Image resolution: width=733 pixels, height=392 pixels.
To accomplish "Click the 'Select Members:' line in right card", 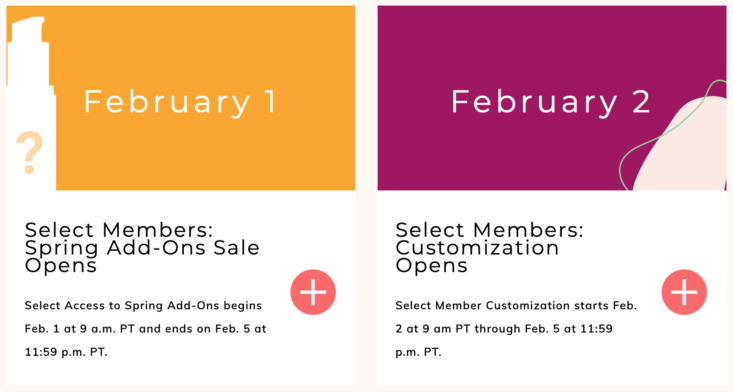I will coord(489,230).
